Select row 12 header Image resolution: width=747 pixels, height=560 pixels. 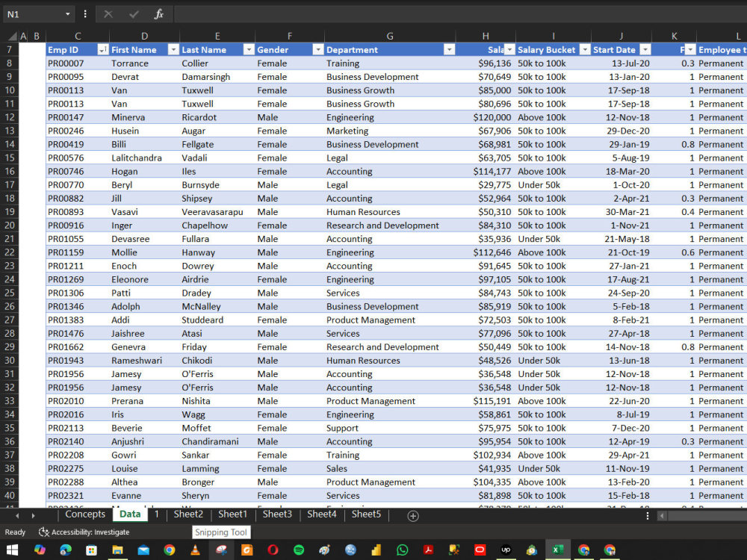point(10,117)
